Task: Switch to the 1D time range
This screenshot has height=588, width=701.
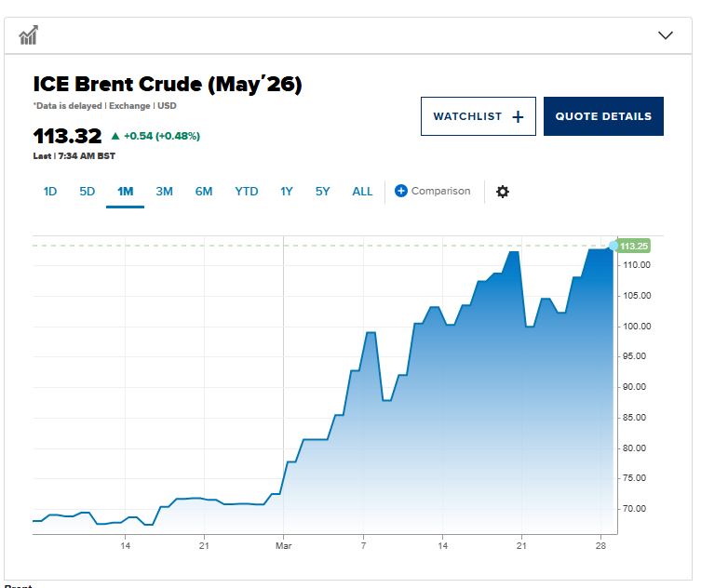Action: point(50,192)
